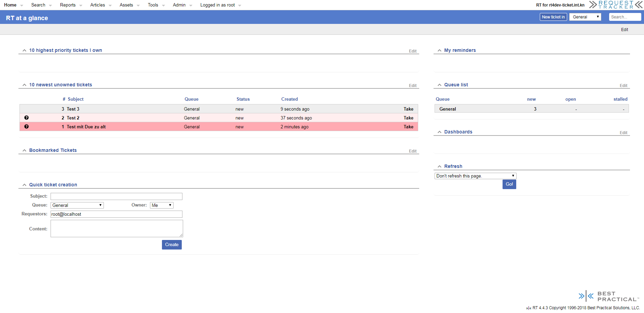Collapse the 10 newest unowned tickets section
This screenshot has width=644, height=313.
point(24,85)
